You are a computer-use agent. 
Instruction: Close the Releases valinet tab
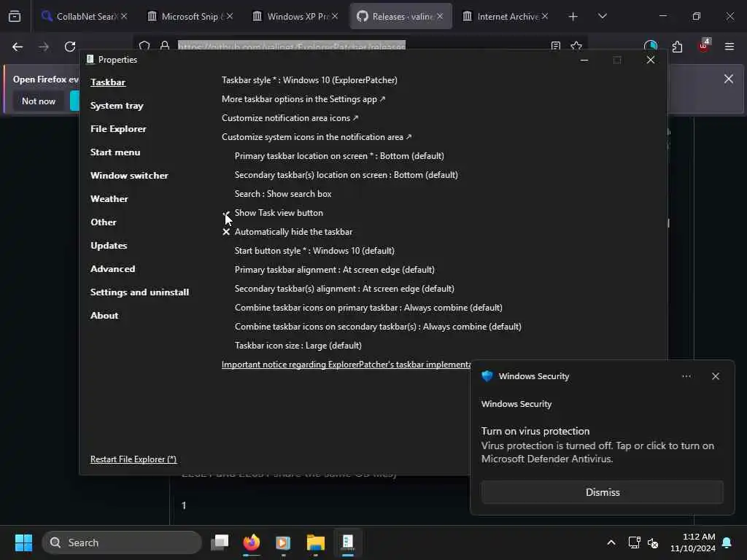coord(440,16)
